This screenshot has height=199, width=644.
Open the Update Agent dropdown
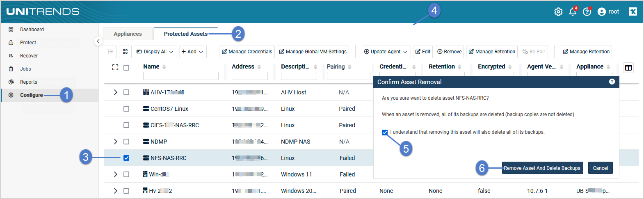tap(386, 52)
